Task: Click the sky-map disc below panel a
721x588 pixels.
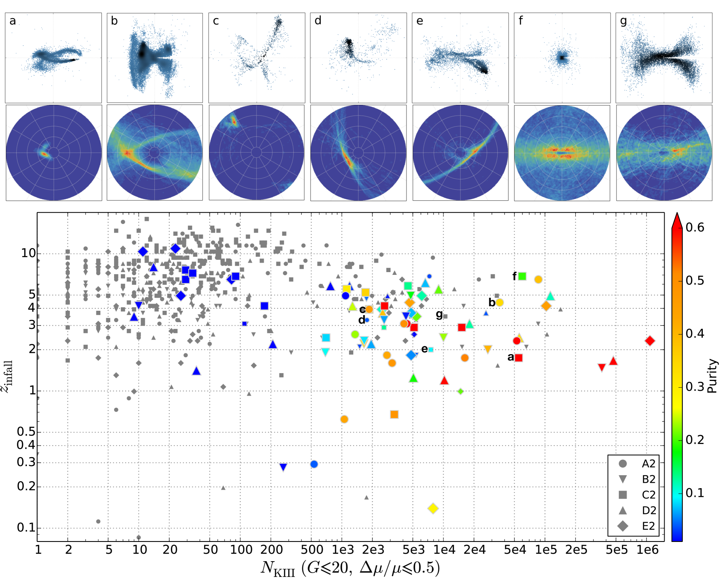Action: (54, 153)
